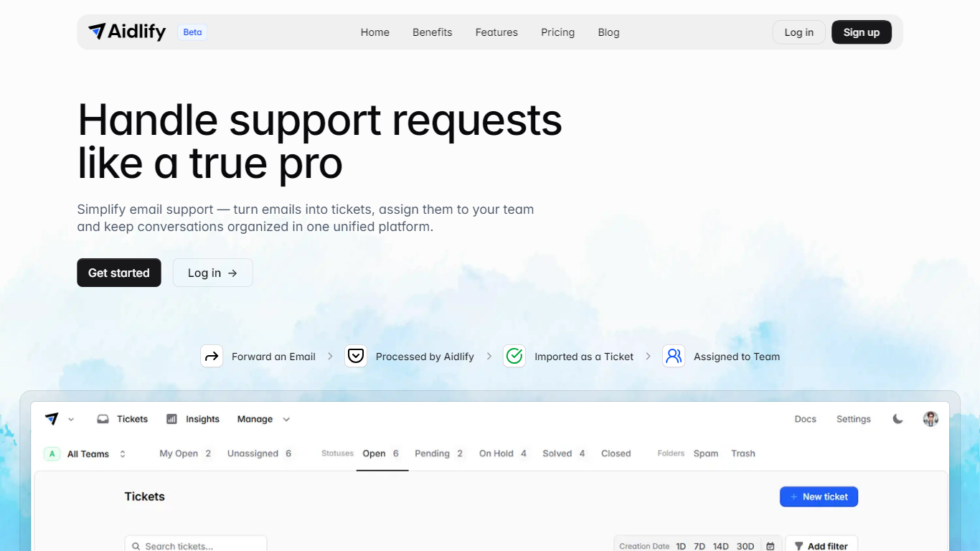Click the Assigned to Team people icon
980x551 pixels.
674,356
